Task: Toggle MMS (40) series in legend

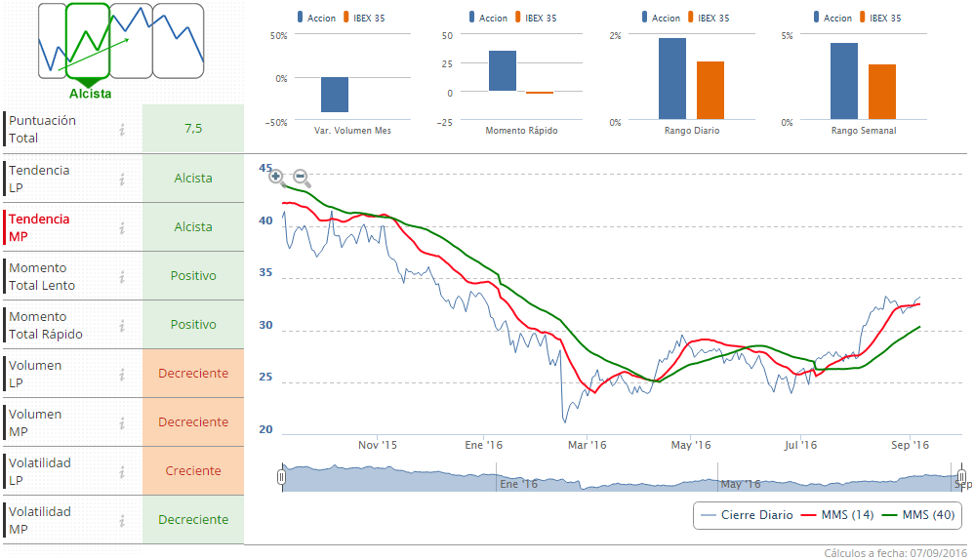Action: pyautogui.click(x=917, y=515)
